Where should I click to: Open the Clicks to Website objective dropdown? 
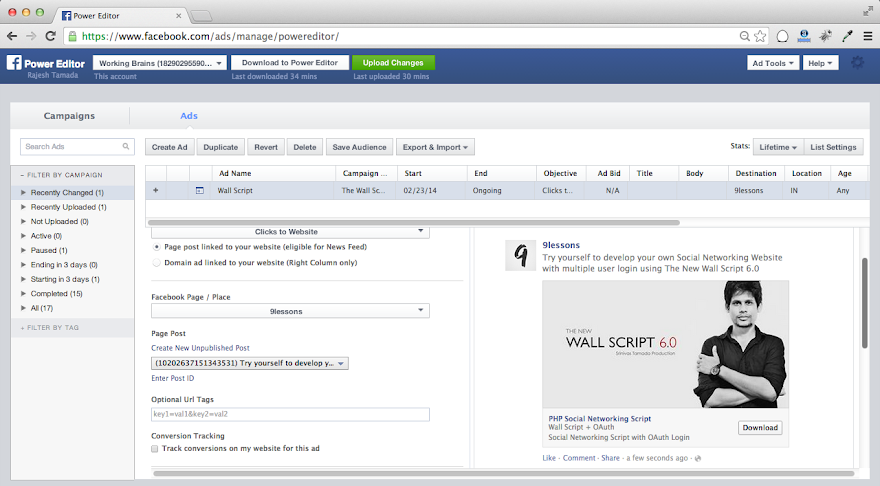(x=290, y=232)
